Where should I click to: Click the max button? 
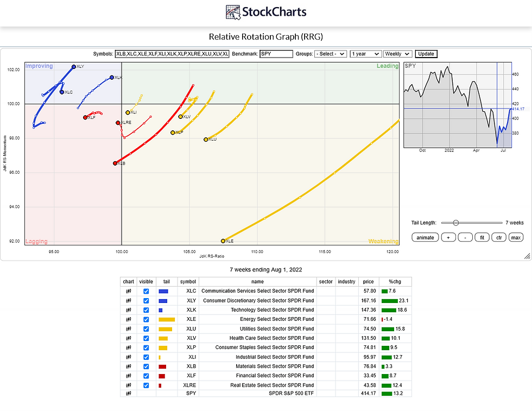(516, 238)
